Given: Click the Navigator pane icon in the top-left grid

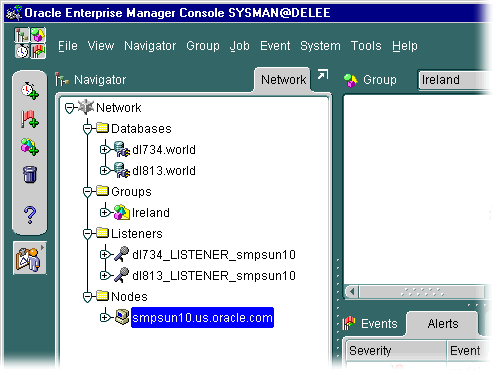Looking at the screenshot, I should coord(22,35).
